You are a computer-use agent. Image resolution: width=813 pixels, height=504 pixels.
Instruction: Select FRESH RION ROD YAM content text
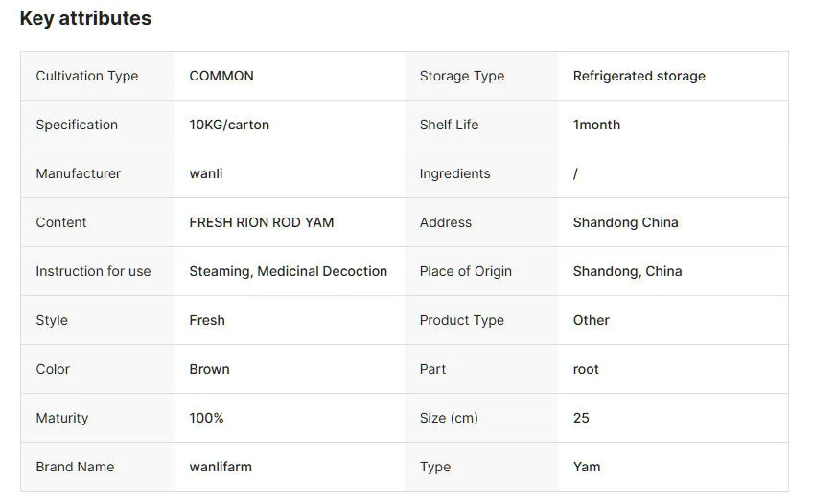coord(262,222)
